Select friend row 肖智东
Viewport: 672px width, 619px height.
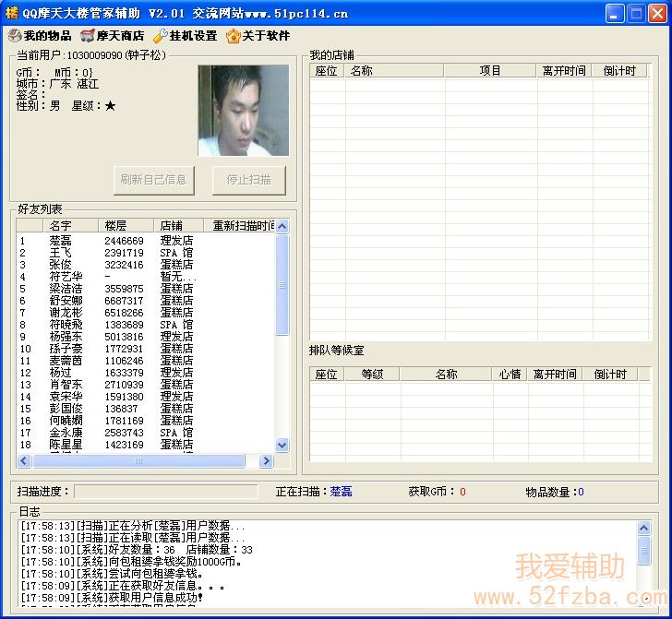coord(146,385)
